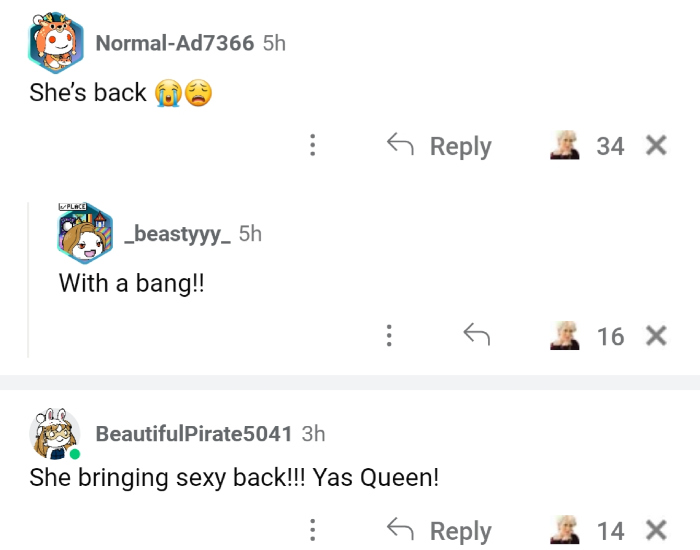Dismiss the comment with 14 votes
Image resolution: width=700 pixels, height=550 pixels.
[x=656, y=530]
